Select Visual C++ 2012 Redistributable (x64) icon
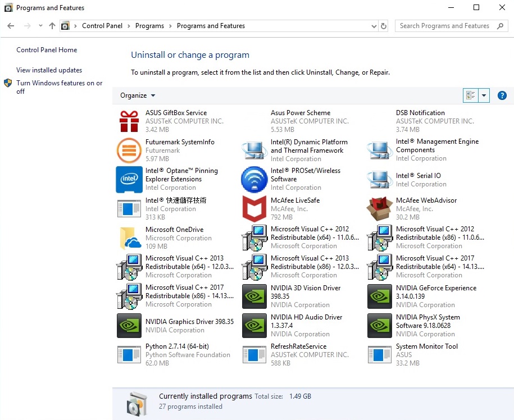This screenshot has height=420, width=514. pos(254,238)
